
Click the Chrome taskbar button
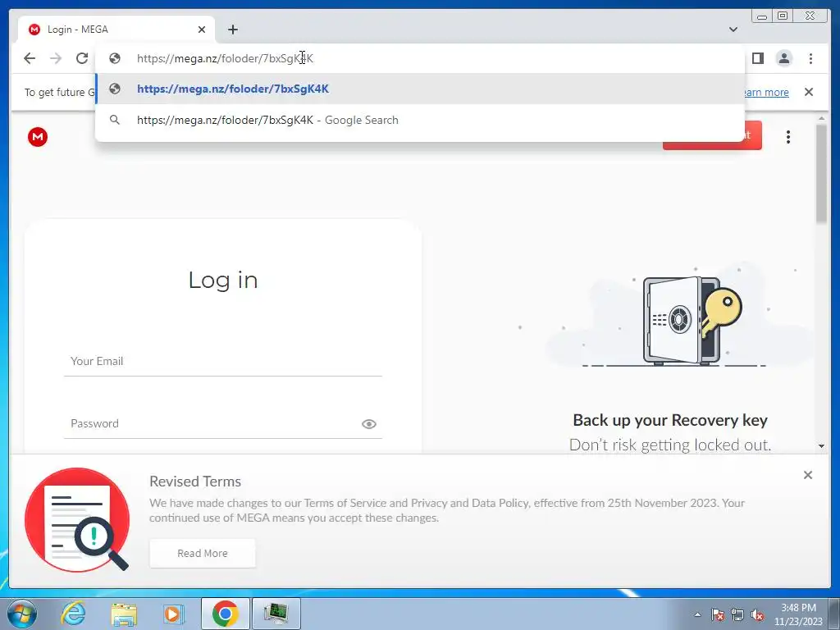pos(225,614)
